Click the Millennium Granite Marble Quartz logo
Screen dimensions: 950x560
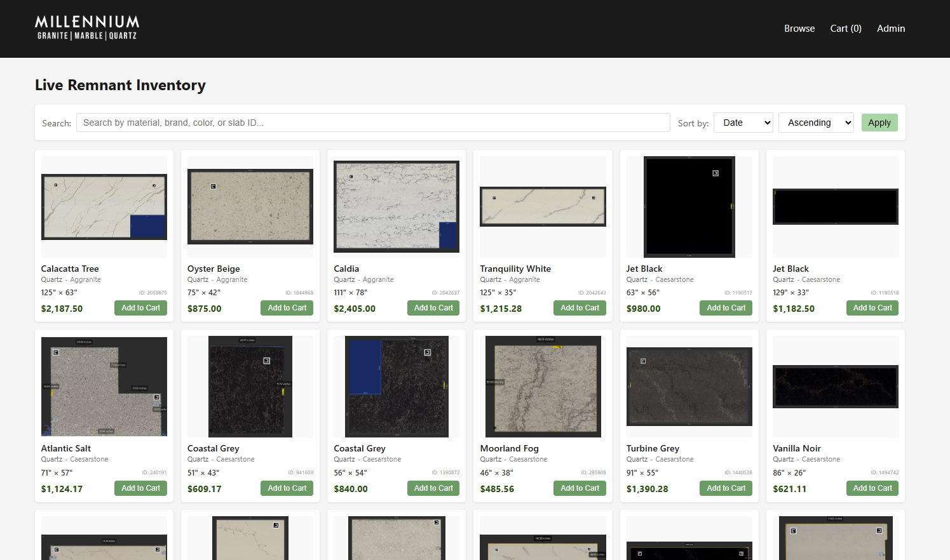pos(87,29)
